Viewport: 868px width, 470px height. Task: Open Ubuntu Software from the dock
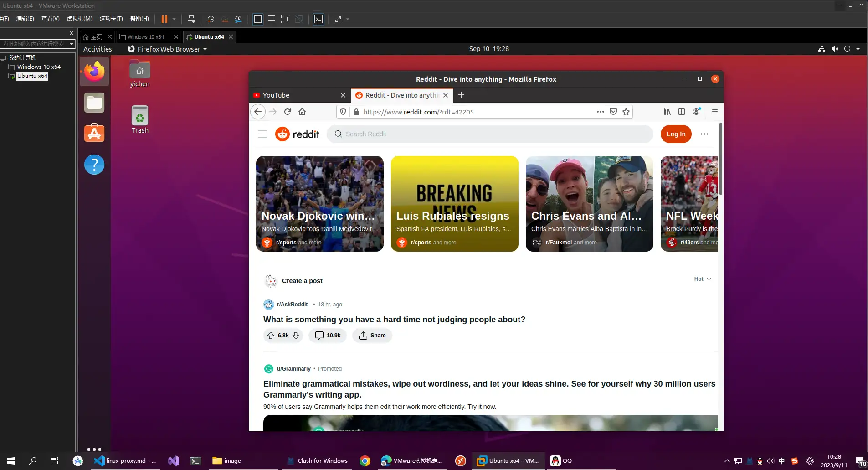(x=94, y=133)
